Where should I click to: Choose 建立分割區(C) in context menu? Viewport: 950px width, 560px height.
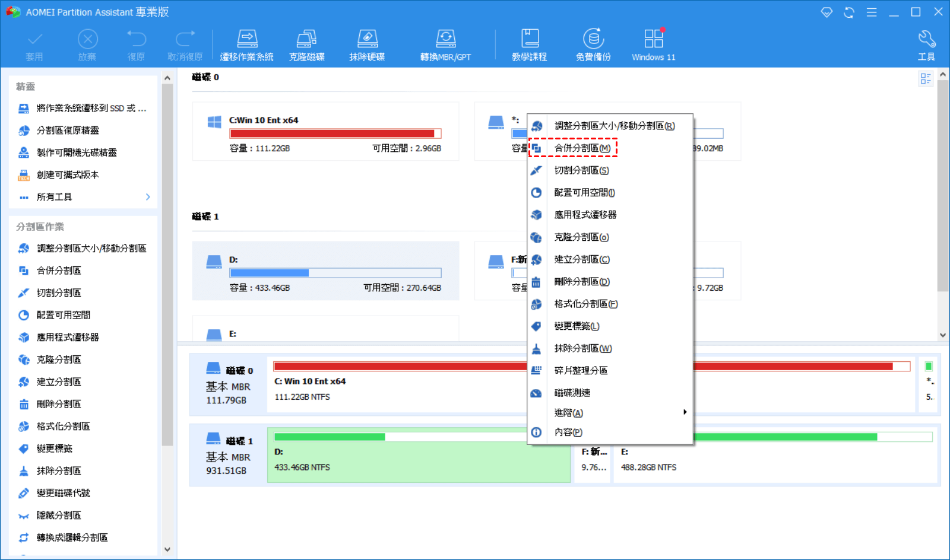[610, 259]
